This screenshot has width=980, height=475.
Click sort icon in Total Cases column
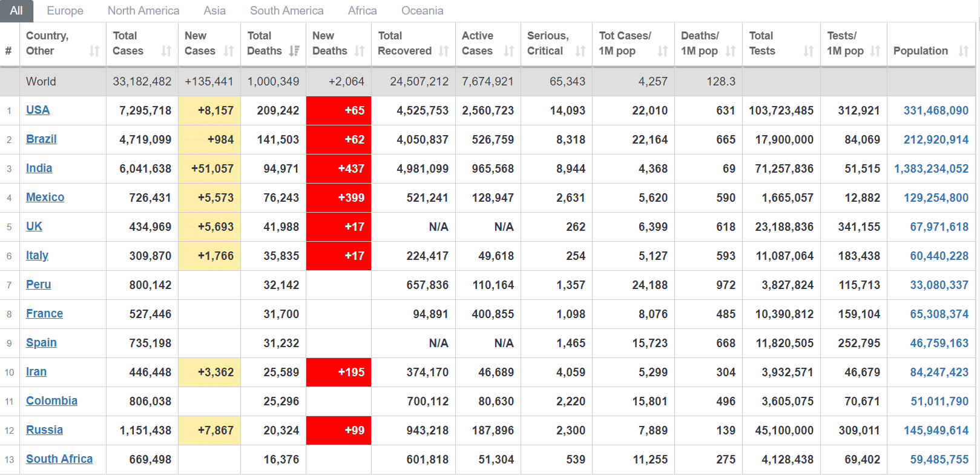click(x=166, y=51)
